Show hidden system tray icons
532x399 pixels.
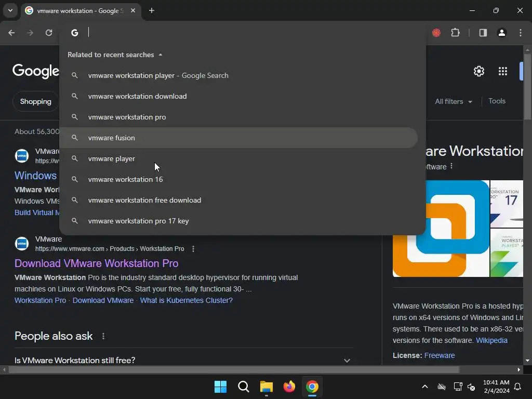pyautogui.click(x=425, y=387)
